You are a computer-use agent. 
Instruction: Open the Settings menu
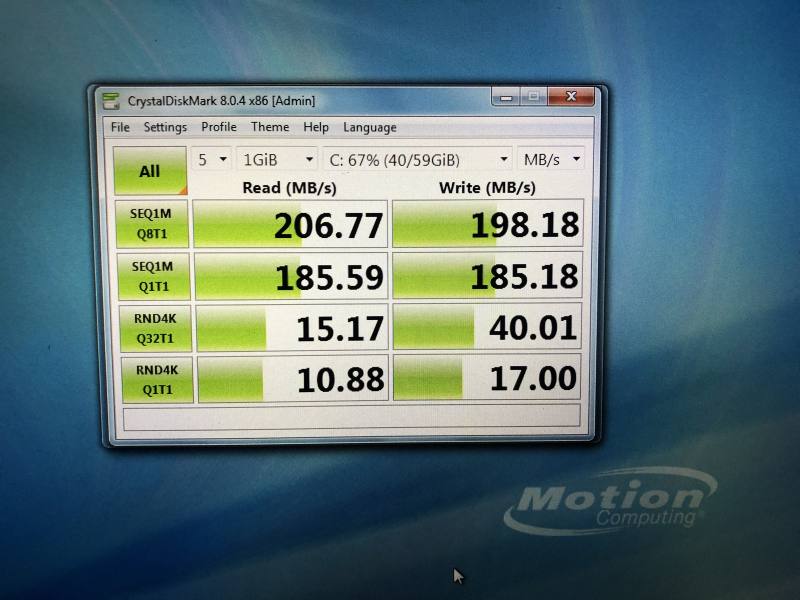point(165,127)
